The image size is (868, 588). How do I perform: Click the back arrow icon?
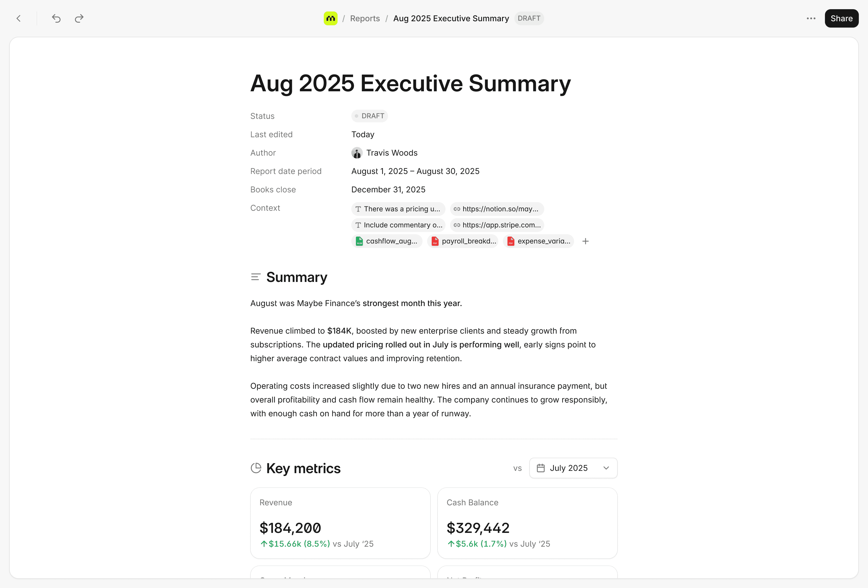19,18
